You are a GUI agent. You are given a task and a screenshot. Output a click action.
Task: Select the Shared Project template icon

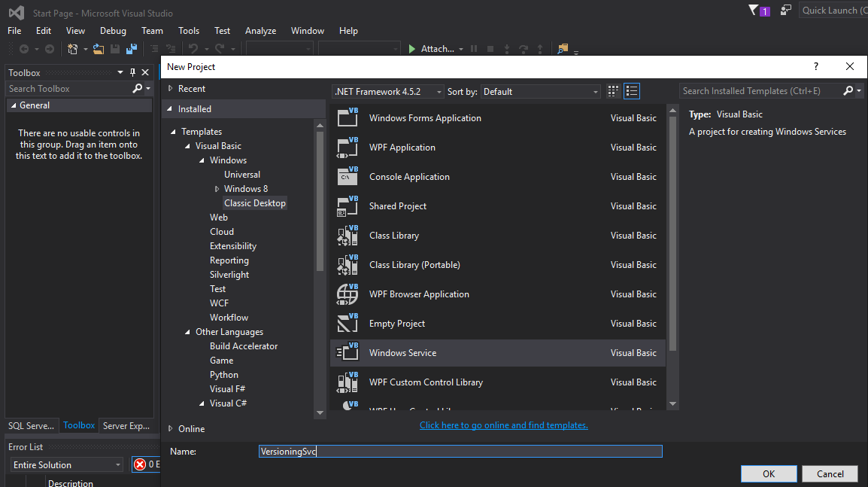pyautogui.click(x=348, y=205)
